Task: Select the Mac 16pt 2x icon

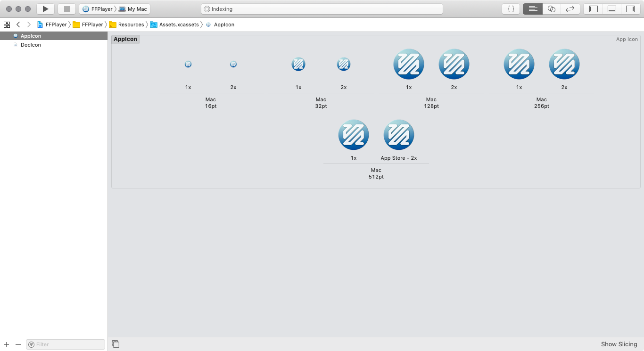Action: (233, 64)
